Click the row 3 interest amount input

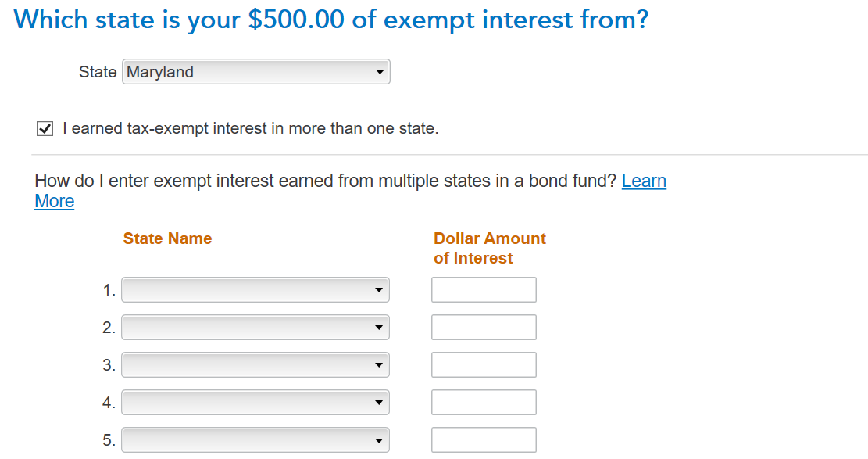(x=484, y=365)
